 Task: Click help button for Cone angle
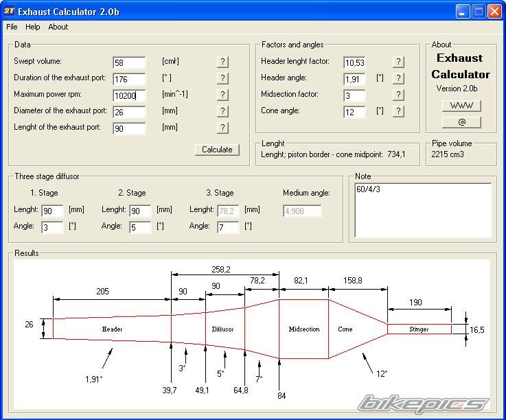[x=398, y=111]
